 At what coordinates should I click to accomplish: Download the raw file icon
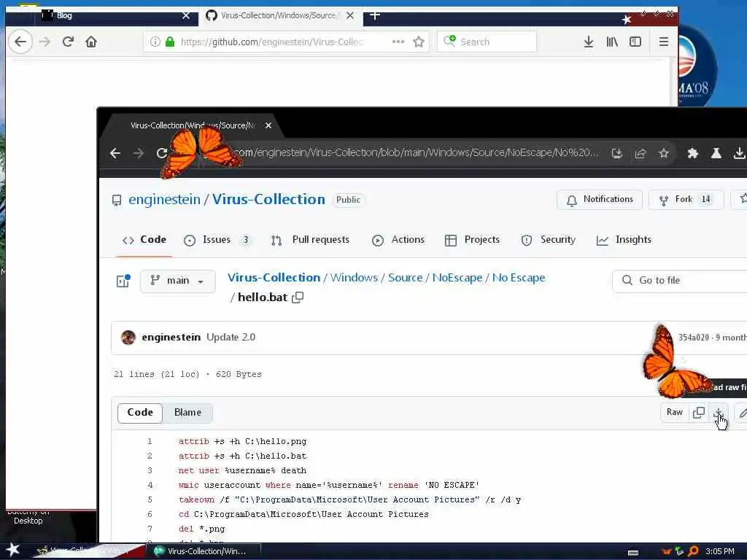719,413
